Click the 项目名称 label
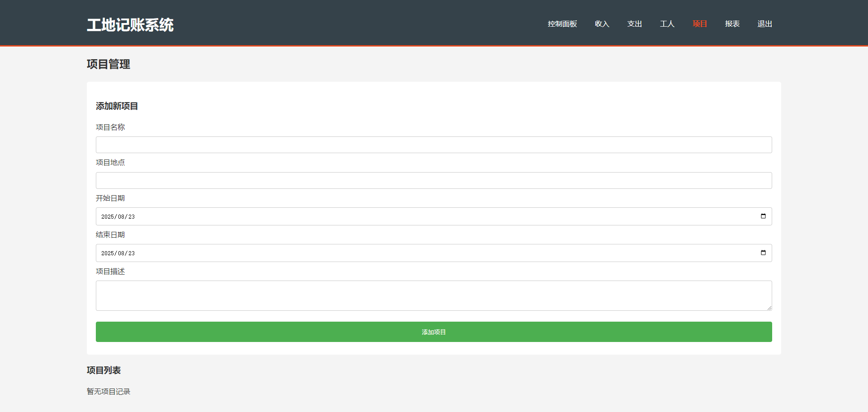 [110, 127]
